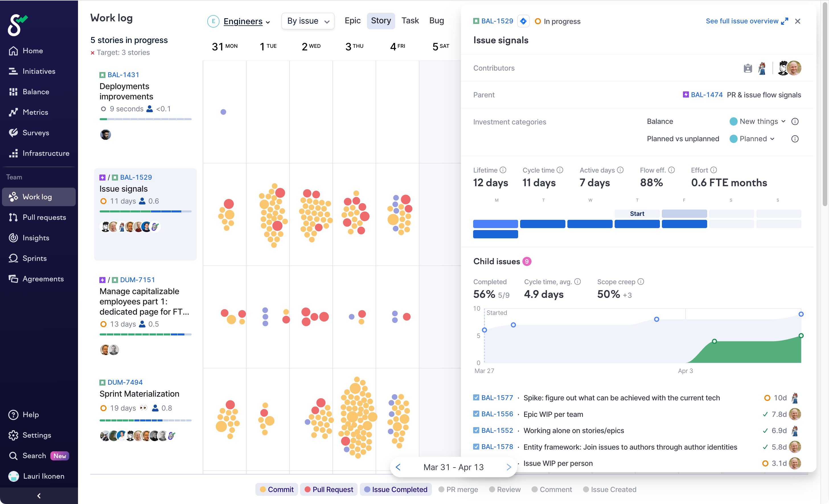Screen dimensions: 829x504
Task: Collapse the sidebar with bottom arrow
Action: pos(39,495)
